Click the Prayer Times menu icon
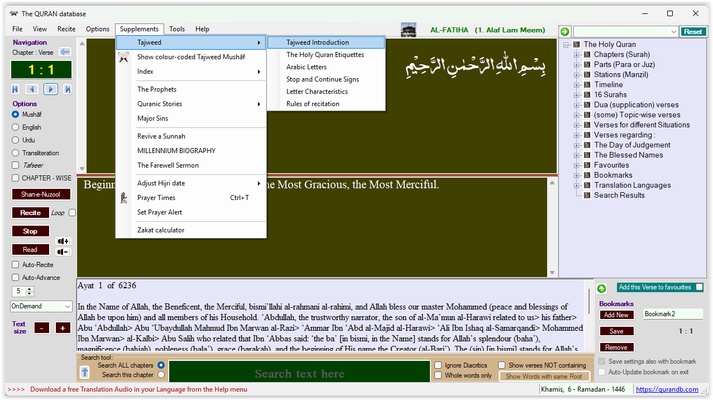This screenshot has height=400, width=713. click(x=123, y=198)
